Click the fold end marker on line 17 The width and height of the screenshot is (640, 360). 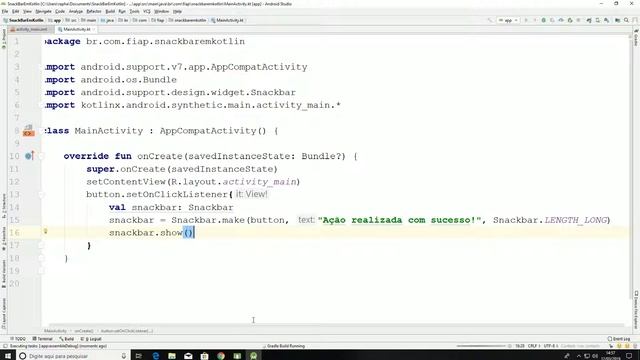[42, 245]
